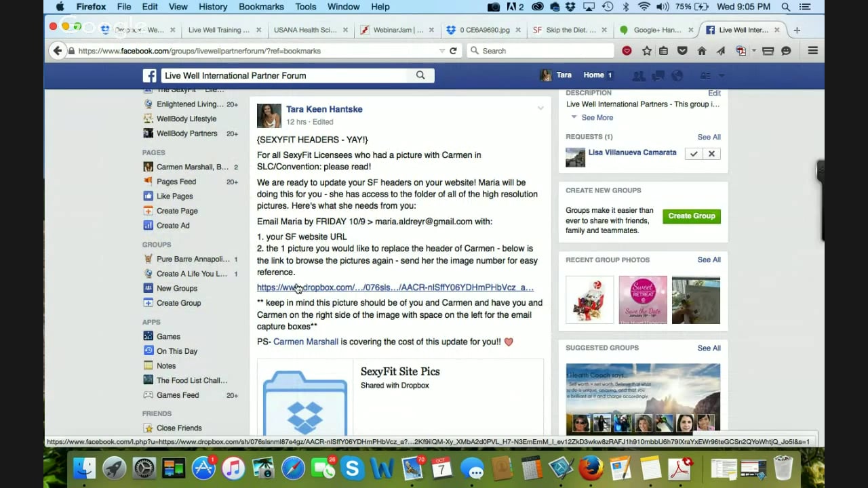Click the Facebook group search field
868x488 pixels.
coord(285,75)
